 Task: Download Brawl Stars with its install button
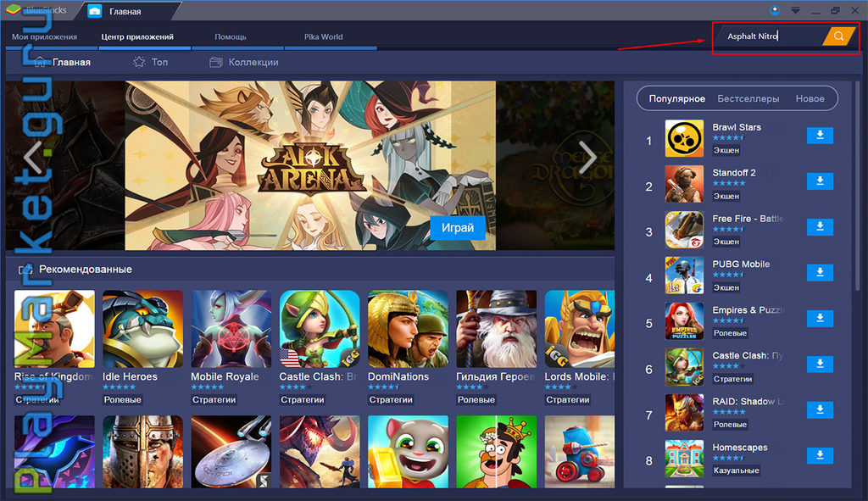click(820, 135)
